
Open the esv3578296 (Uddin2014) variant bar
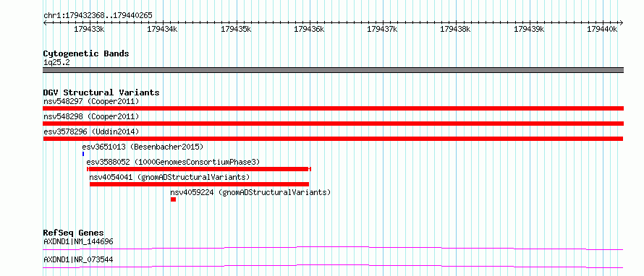(333, 139)
